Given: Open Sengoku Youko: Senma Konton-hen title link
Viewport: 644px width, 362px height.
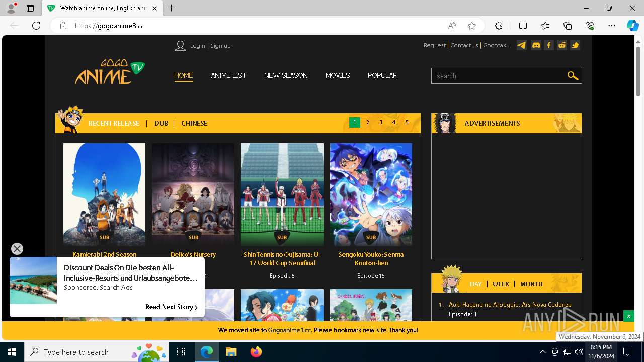Looking at the screenshot, I should (371, 259).
